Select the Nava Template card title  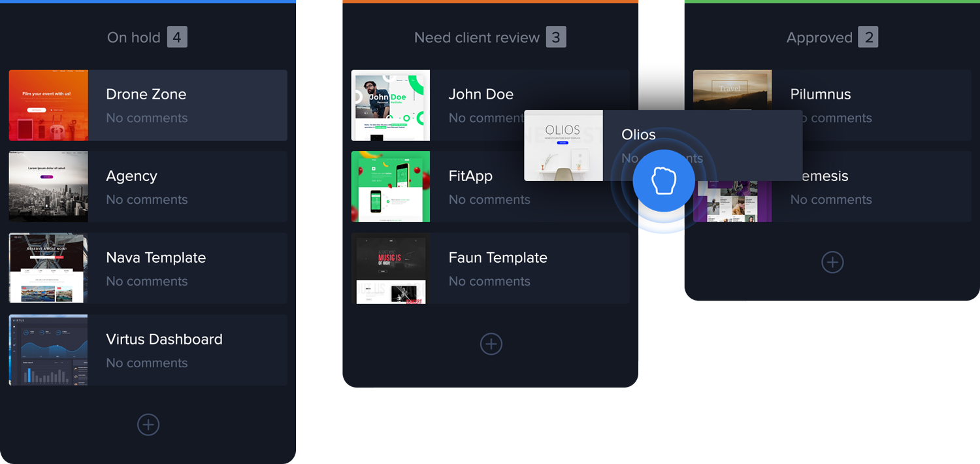[x=155, y=257]
